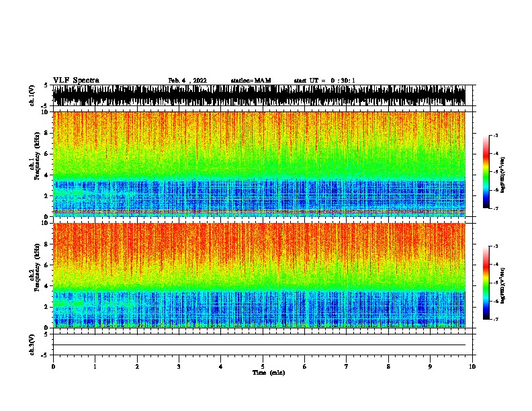This screenshot has height=411, width=532.
Task: Click the "Time (min)" x-axis label
Action: click(x=269, y=373)
